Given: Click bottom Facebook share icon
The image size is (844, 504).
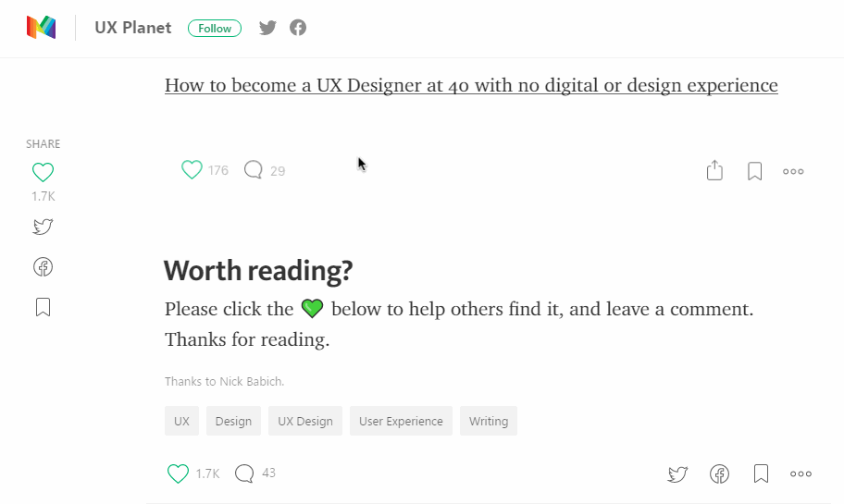Looking at the screenshot, I should (719, 474).
